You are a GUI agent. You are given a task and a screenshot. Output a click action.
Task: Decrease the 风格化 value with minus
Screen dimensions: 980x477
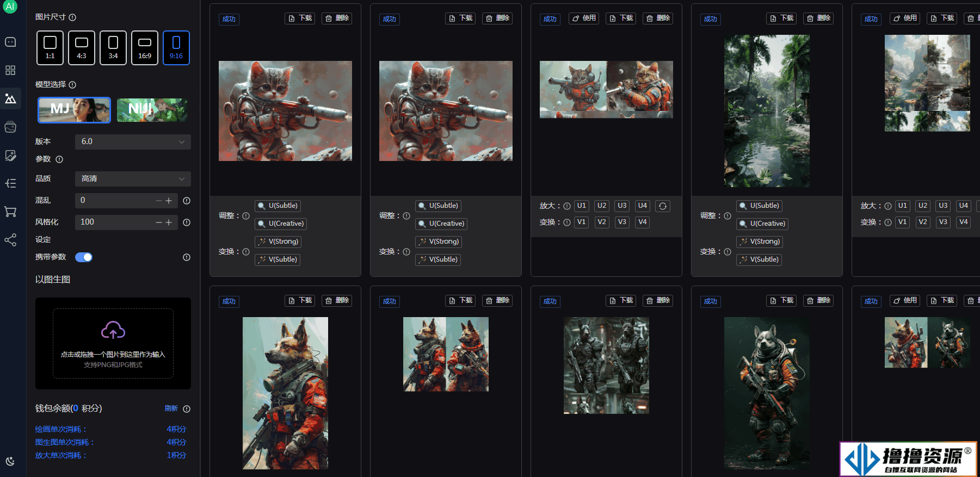[x=159, y=222]
